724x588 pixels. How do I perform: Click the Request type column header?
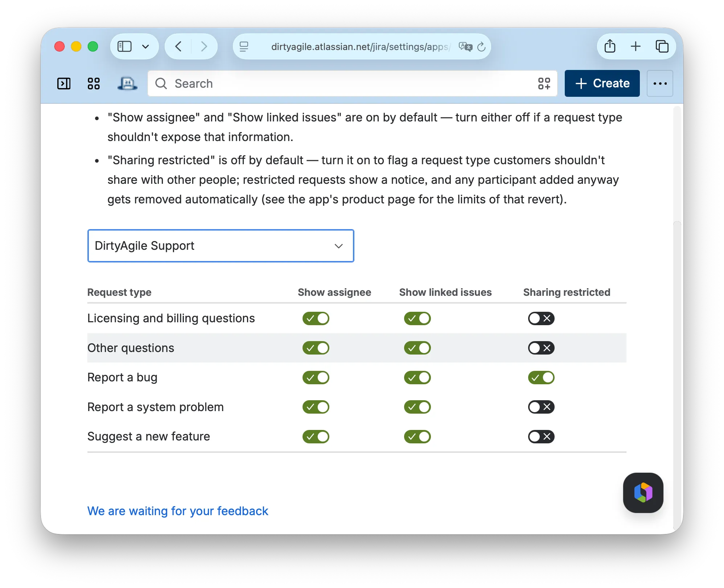[119, 292]
